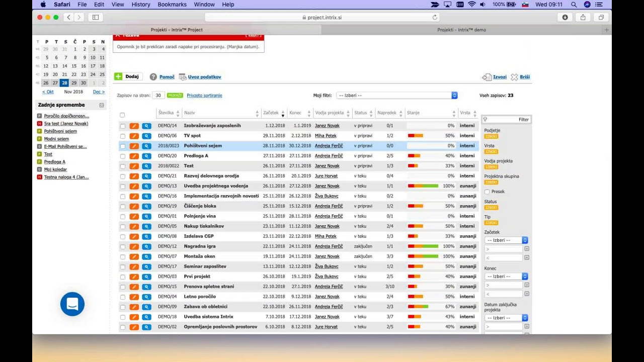Open project leader link Miha Petek for TV spot
Viewport: 644px width, 362px height.
[x=326, y=136]
